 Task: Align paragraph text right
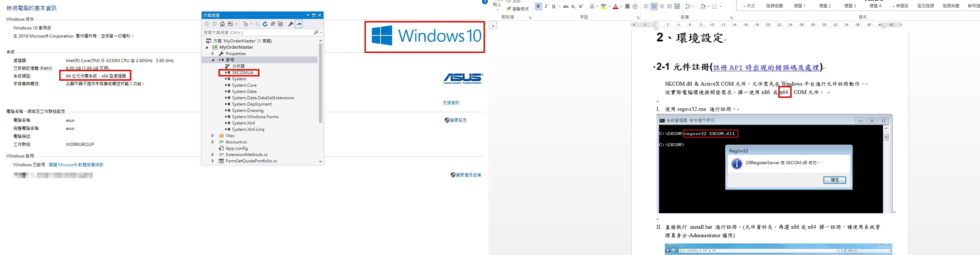662,6
